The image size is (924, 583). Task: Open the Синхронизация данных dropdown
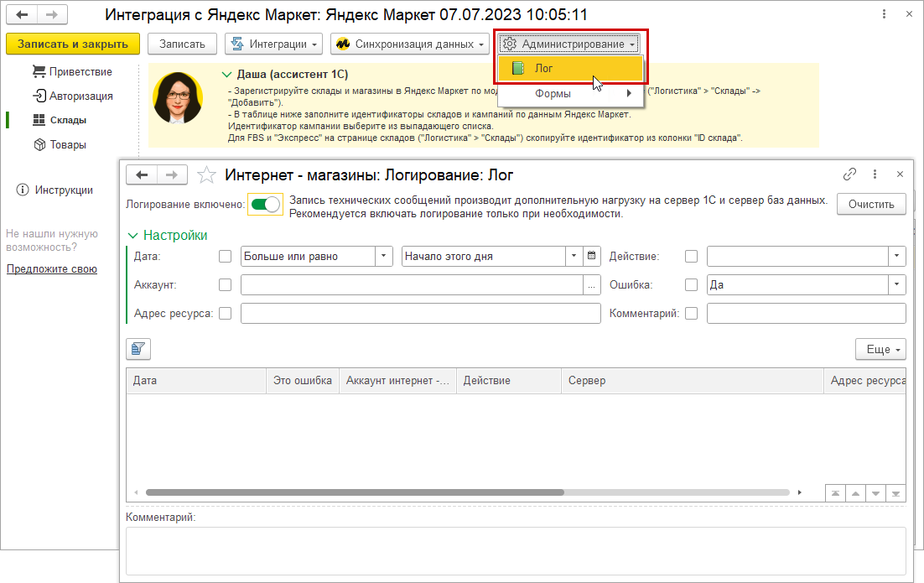coord(409,44)
